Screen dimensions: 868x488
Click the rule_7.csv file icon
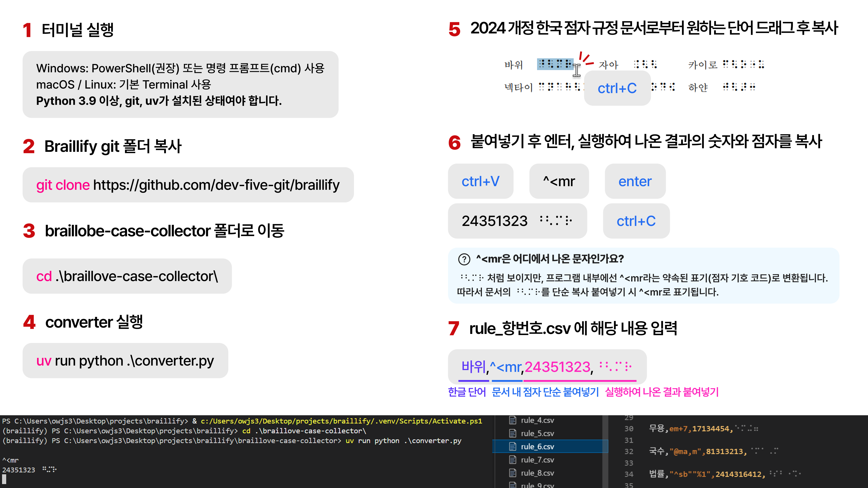(x=512, y=460)
